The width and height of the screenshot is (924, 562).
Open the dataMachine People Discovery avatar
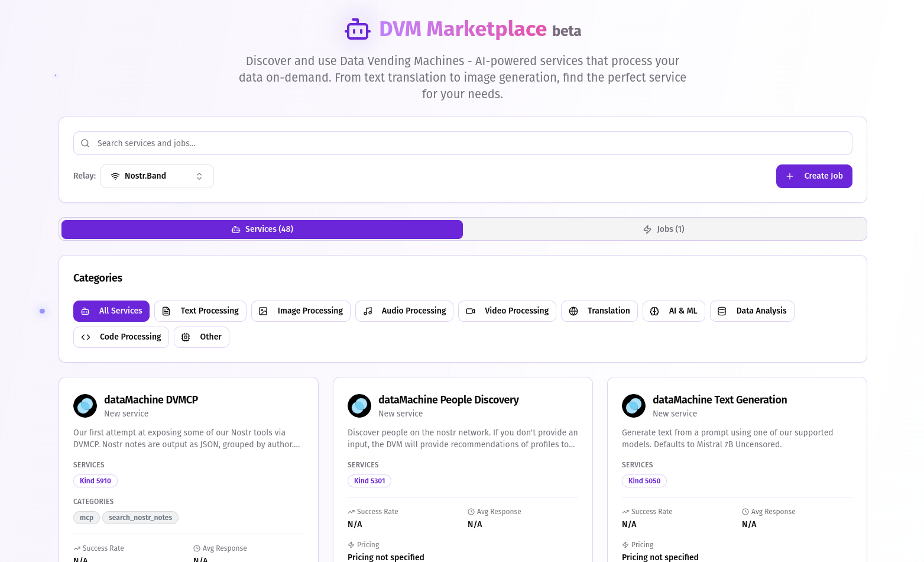click(359, 406)
